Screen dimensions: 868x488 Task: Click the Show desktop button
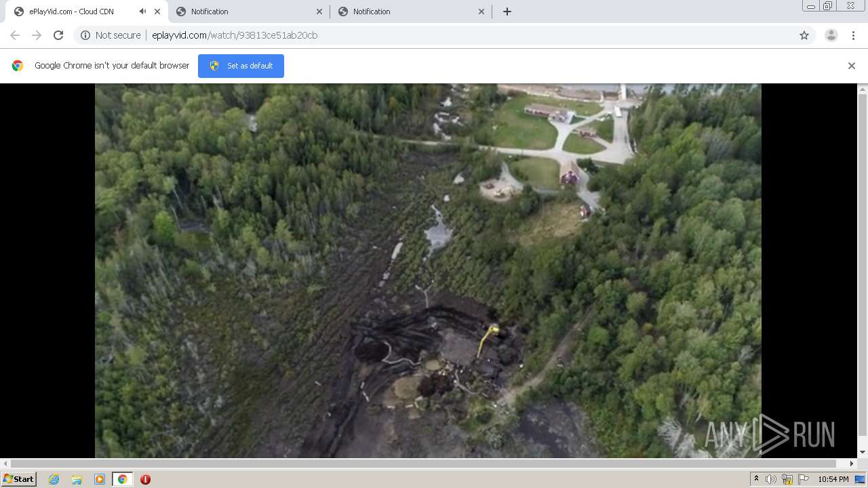click(861, 479)
